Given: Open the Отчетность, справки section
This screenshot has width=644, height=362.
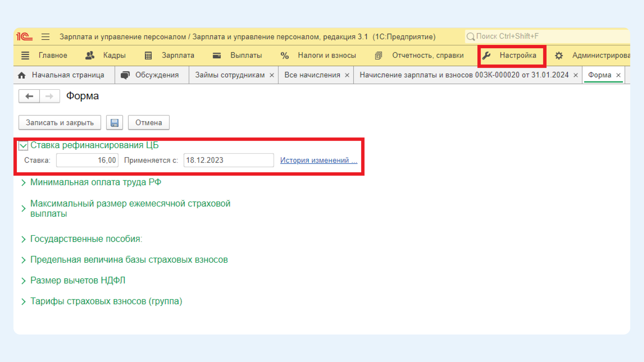Looking at the screenshot, I should point(428,55).
